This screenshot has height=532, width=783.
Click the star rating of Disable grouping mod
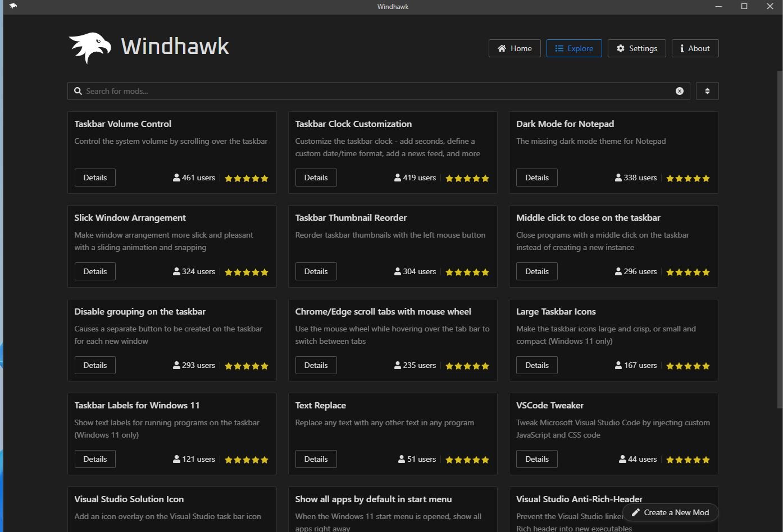tap(247, 366)
